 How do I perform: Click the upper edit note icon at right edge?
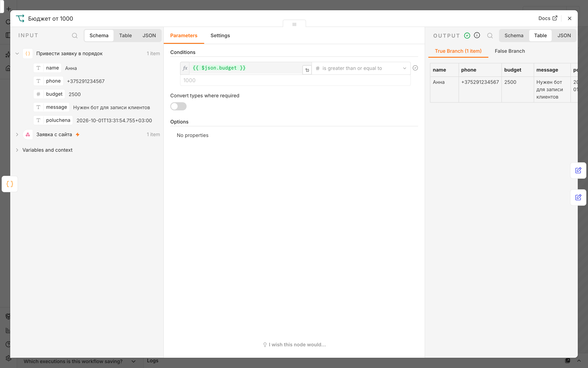click(x=578, y=170)
